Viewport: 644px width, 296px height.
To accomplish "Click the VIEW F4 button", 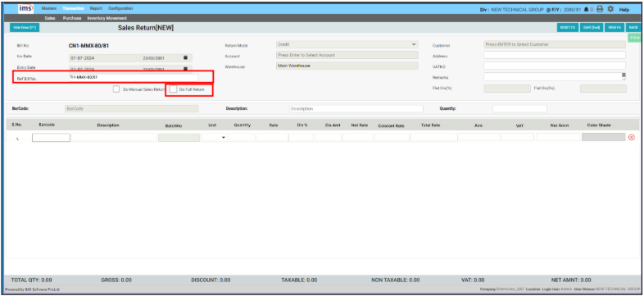I will click(x=615, y=28).
